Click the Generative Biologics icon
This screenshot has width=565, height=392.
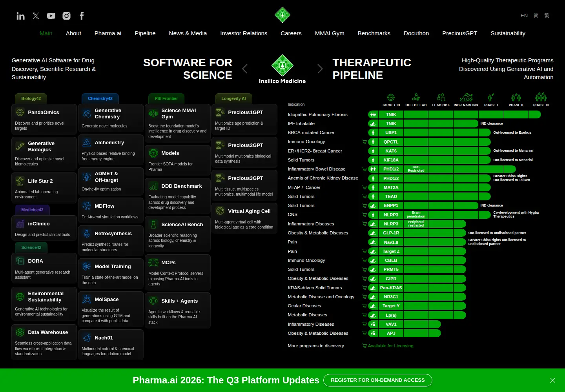[20, 147]
